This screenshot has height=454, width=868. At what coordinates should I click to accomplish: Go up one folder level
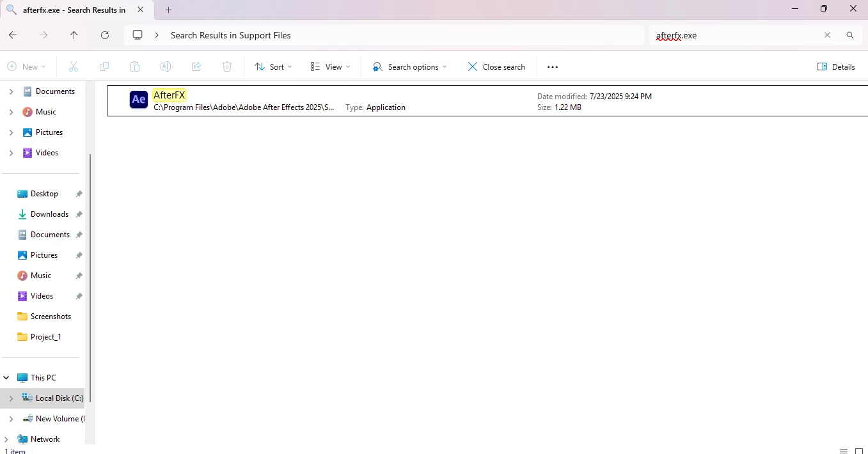[74, 35]
